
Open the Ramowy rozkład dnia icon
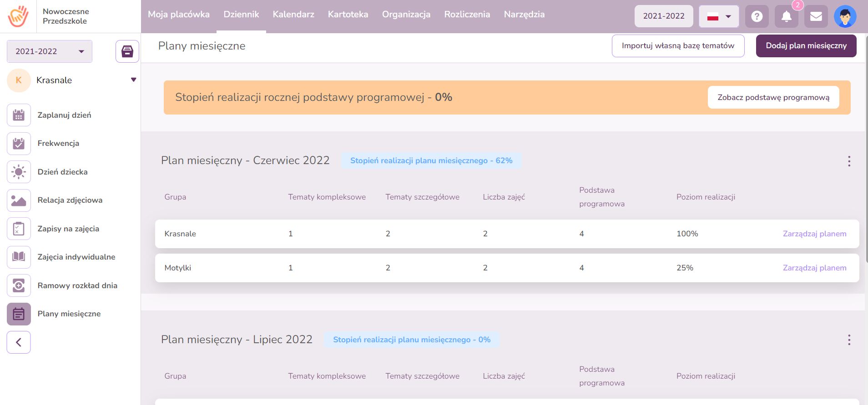pyautogui.click(x=19, y=285)
